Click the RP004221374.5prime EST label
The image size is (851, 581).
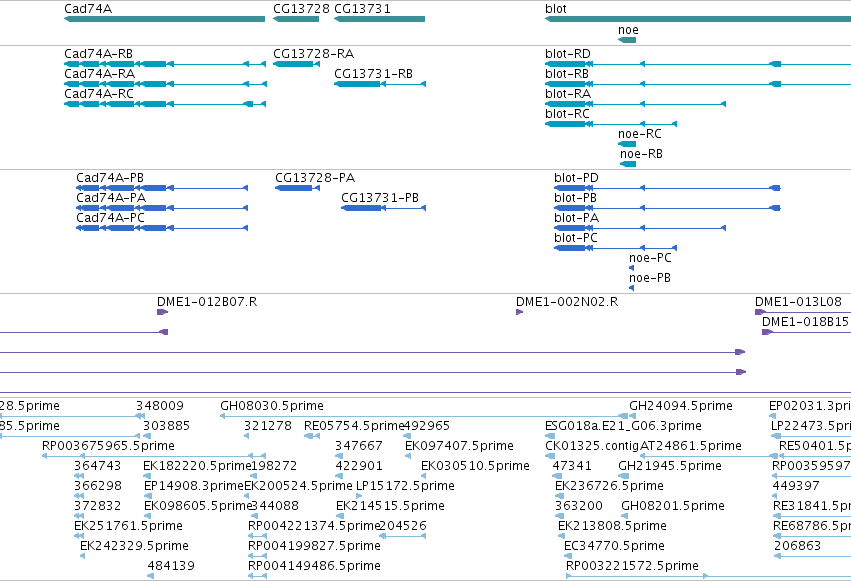pos(314,526)
